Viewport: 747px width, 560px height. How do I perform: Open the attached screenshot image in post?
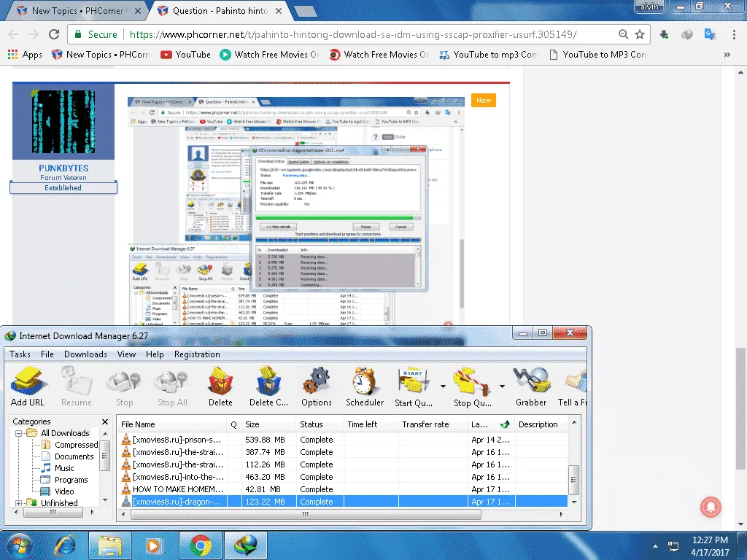coord(296,211)
